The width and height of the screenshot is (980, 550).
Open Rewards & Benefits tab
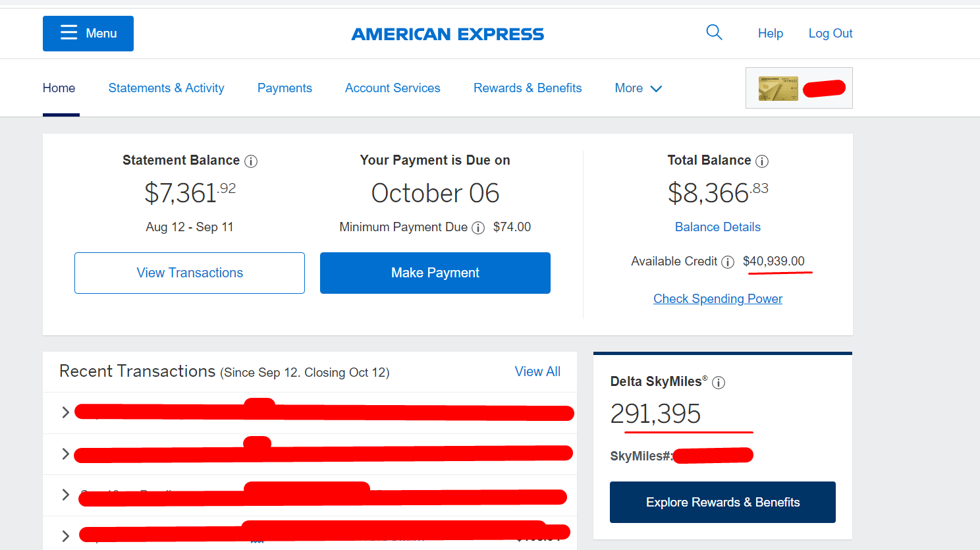pyautogui.click(x=528, y=88)
